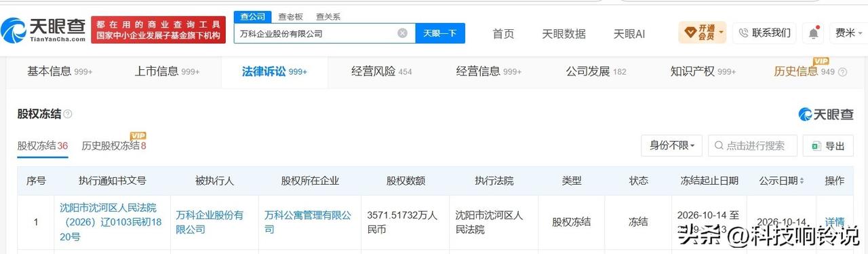Switch to 股权冻结 36 sub-tab
The width and height of the screenshot is (868, 254).
[43, 145]
